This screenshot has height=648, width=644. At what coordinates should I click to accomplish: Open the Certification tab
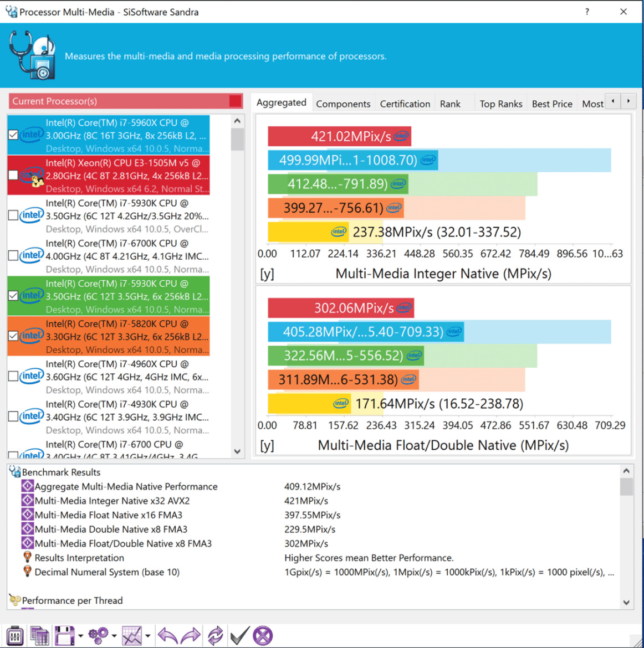pos(405,104)
